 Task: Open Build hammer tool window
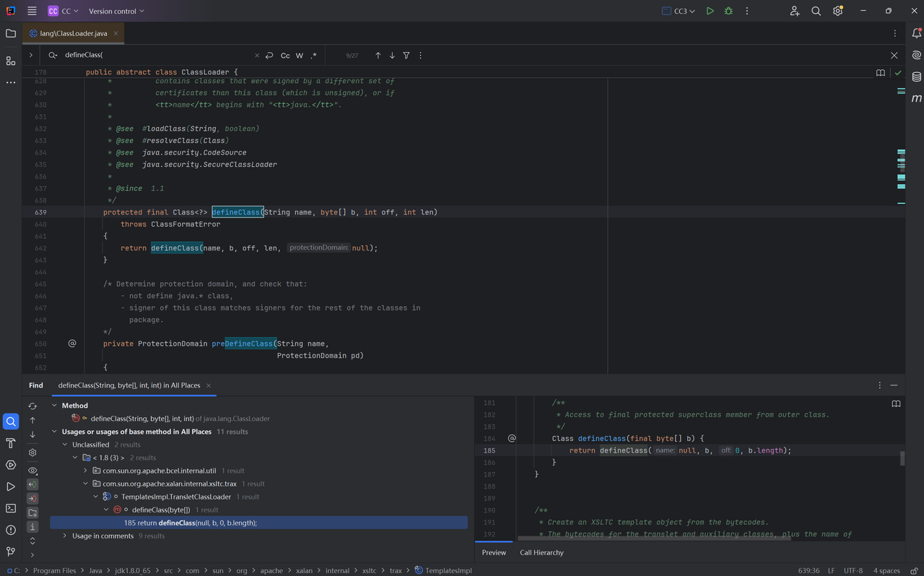click(11, 443)
